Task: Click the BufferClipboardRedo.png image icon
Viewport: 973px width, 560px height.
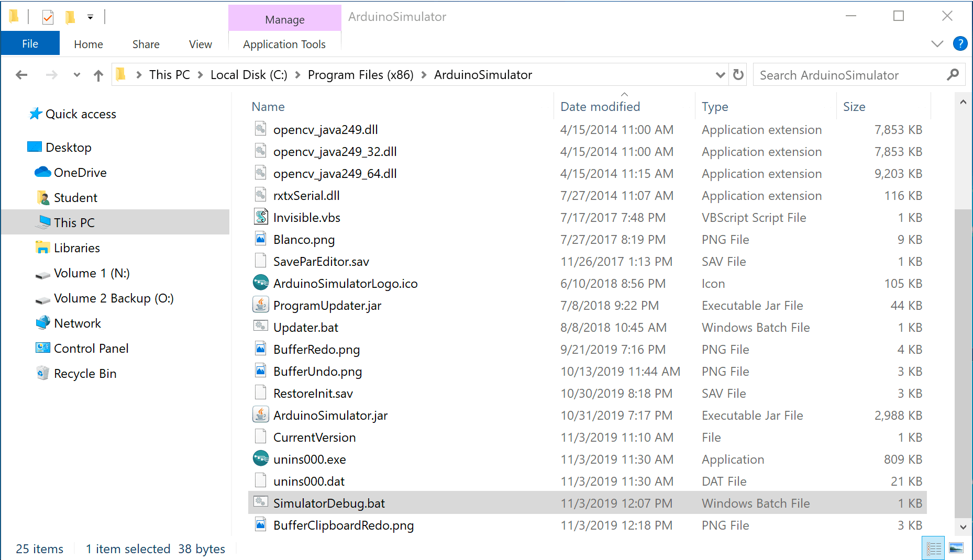Action: [260, 524]
